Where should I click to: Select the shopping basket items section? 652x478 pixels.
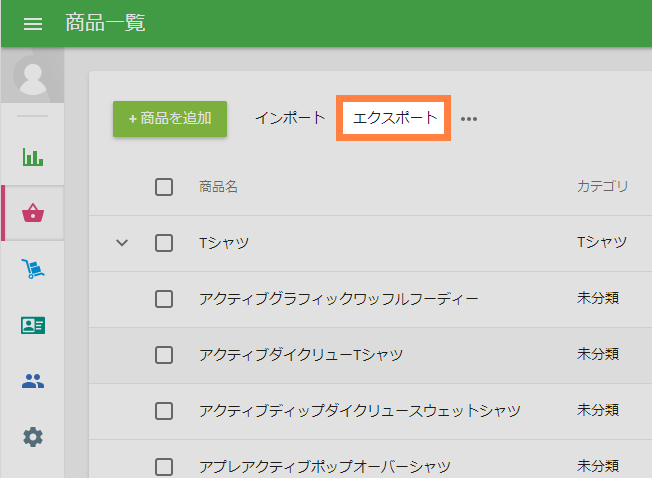(33, 213)
